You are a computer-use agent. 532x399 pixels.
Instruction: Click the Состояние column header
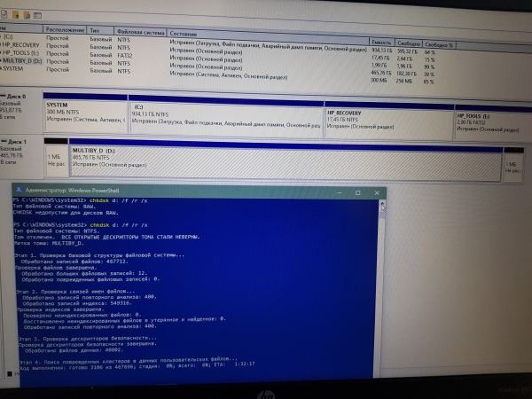tap(184, 32)
